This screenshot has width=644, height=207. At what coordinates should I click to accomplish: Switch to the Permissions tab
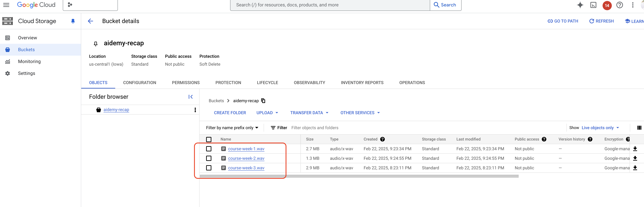coord(186,82)
